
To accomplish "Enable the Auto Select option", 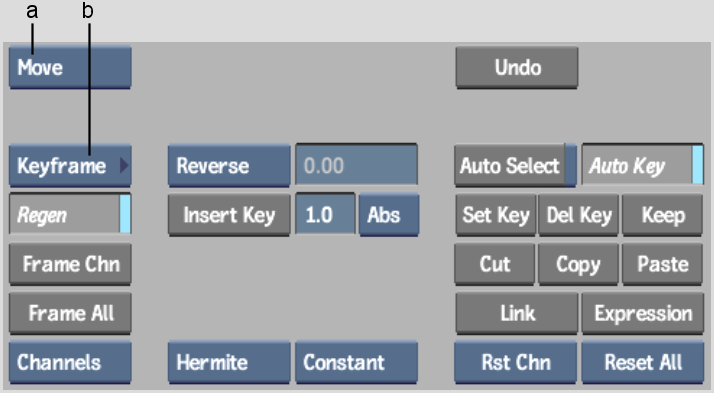I will 515,166.
